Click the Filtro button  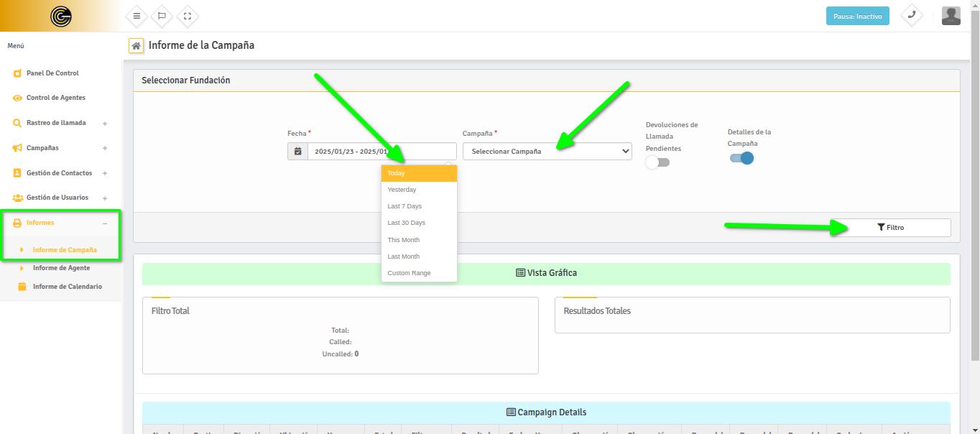[891, 228]
